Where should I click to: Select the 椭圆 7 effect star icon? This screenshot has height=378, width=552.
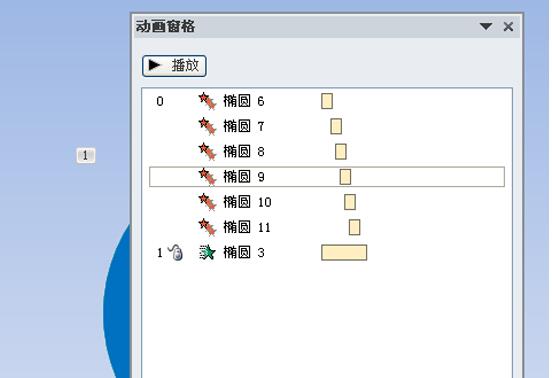pos(207,126)
